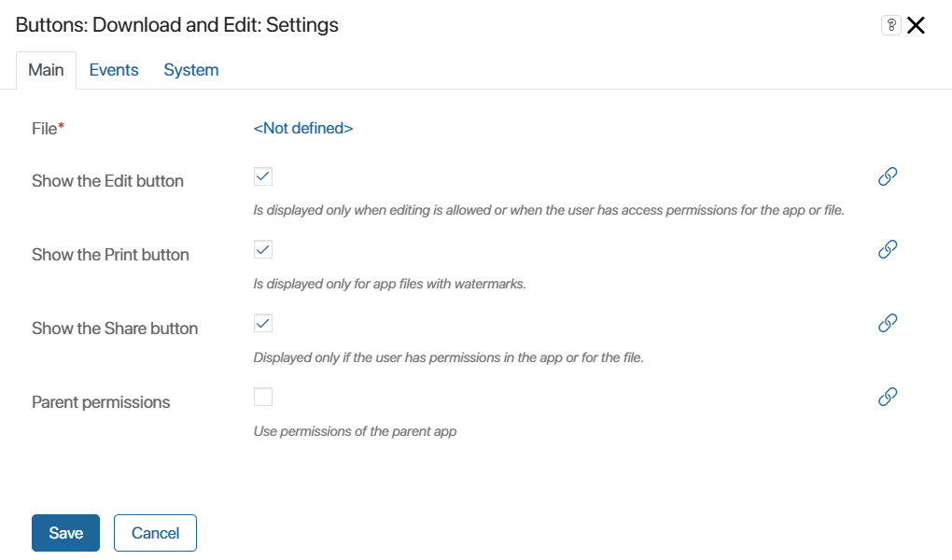Switch to the Events tab

[x=114, y=70]
